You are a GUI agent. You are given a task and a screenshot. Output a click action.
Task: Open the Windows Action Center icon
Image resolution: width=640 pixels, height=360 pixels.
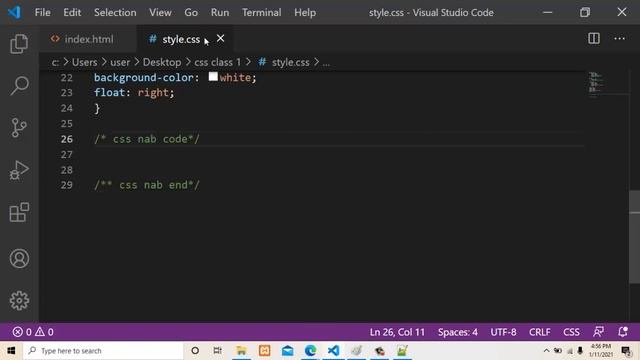tap(627, 351)
